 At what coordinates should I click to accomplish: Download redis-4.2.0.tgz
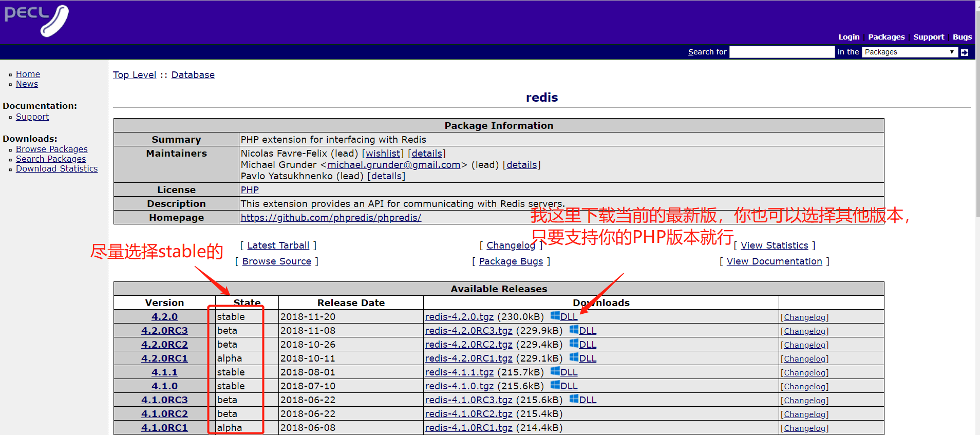pos(459,317)
